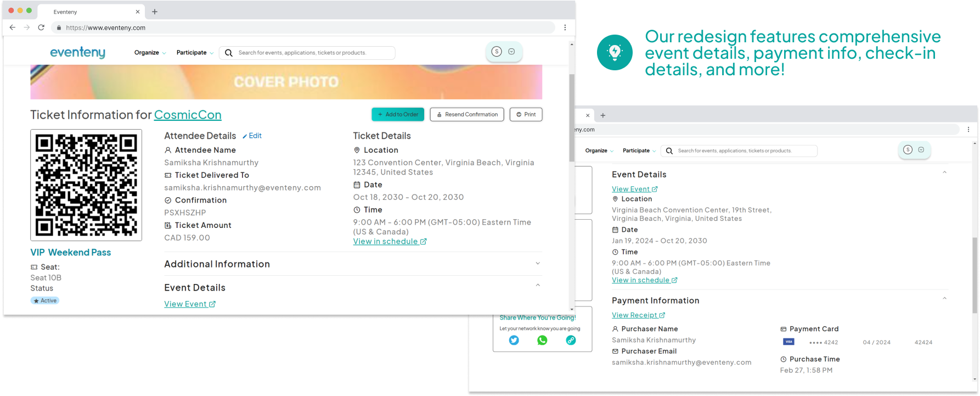Click the S profile avatar in the back window
This screenshot has width=980, height=396.
click(908, 149)
